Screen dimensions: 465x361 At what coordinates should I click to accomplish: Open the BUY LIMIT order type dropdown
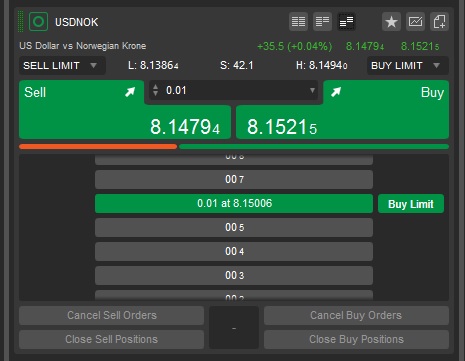[x=408, y=66]
